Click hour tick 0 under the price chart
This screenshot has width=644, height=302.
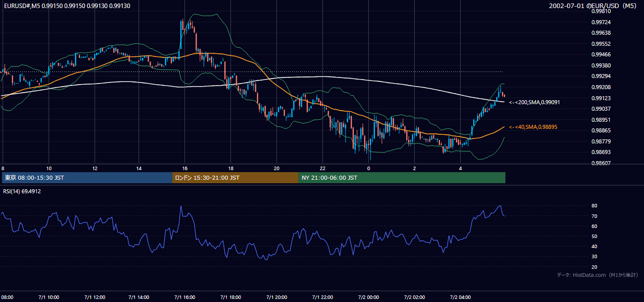[369, 168]
